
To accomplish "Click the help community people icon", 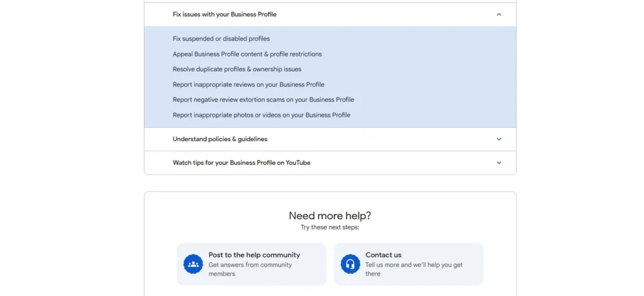I will coord(193,264).
